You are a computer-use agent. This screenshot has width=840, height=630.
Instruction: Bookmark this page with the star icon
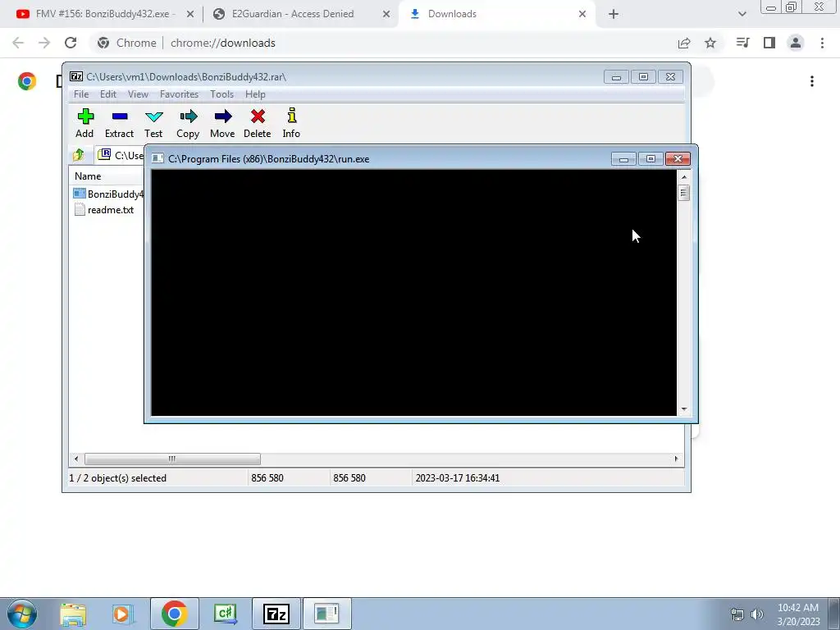click(x=710, y=43)
